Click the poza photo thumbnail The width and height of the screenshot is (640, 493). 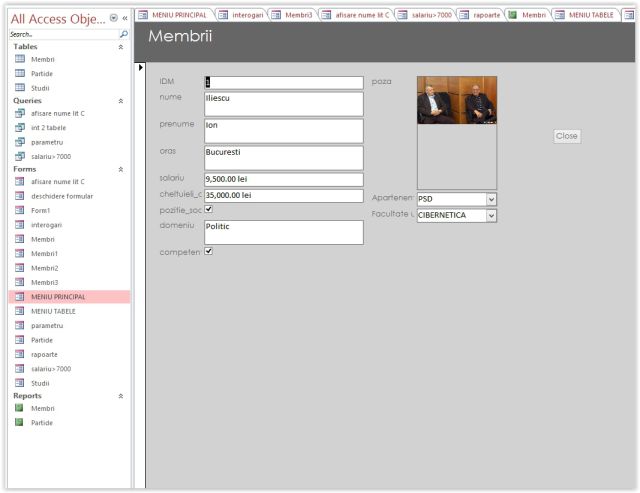(x=457, y=100)
